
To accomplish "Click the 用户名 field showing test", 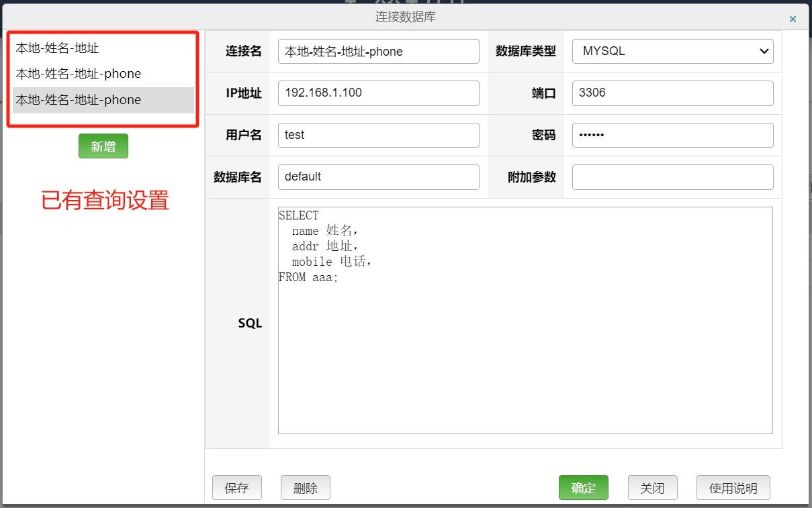I will pos(378,135).
